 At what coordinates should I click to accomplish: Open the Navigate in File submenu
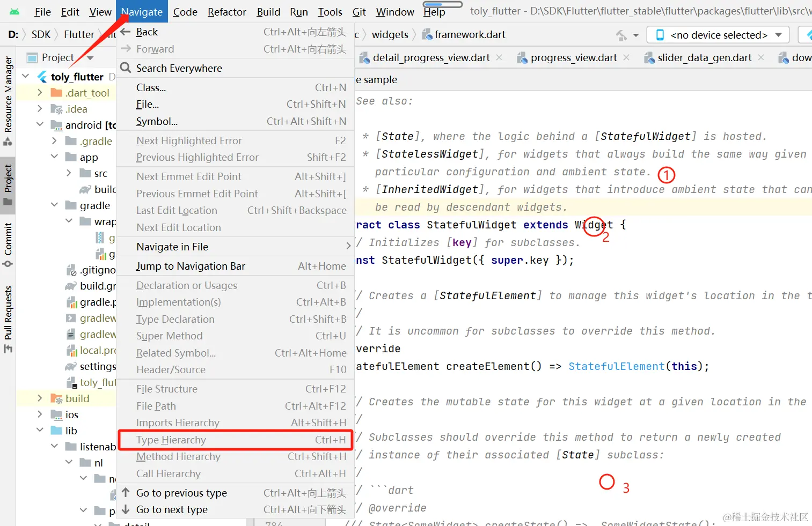pos(235,247)
